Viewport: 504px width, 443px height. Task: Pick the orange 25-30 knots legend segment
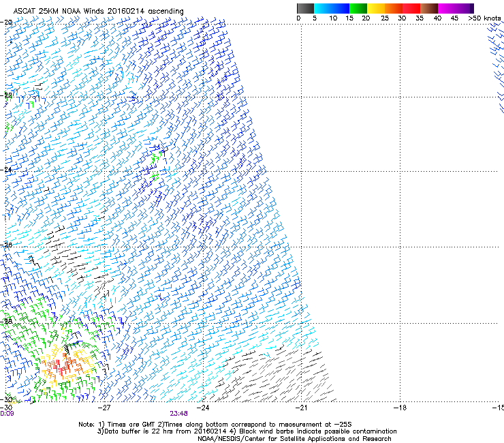[x=394, y=8]
